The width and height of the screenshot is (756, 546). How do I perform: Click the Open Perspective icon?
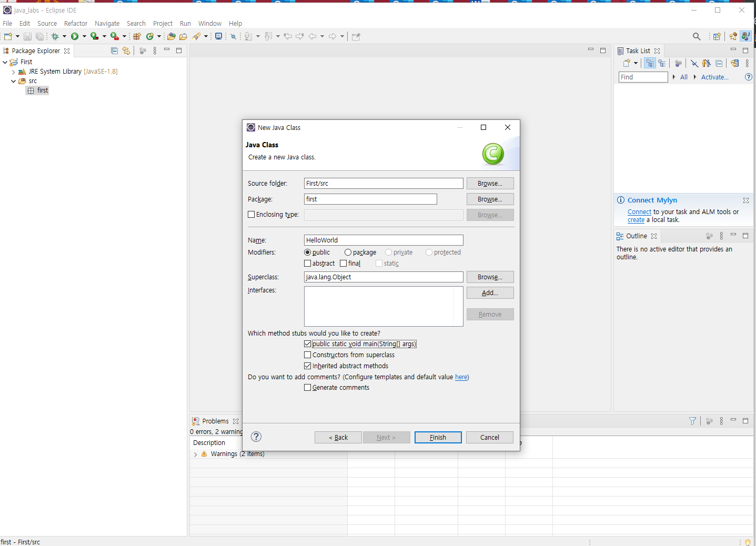[717, 36]
